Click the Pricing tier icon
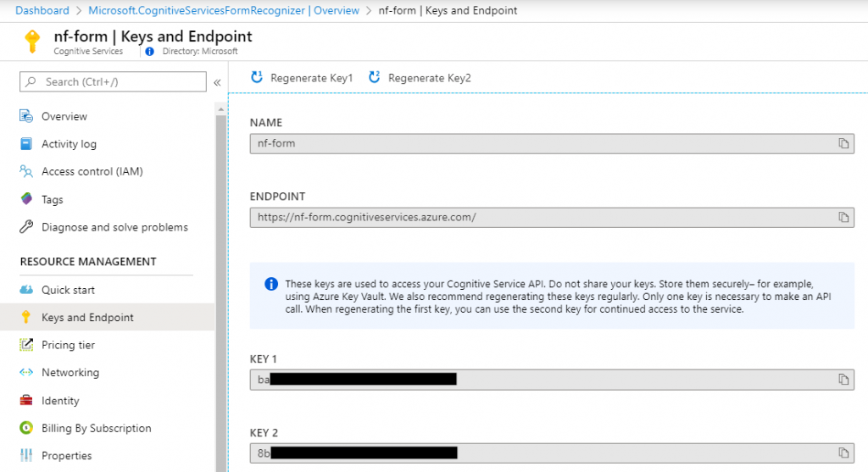The image size is (868, 472). [x=26, y=345]
